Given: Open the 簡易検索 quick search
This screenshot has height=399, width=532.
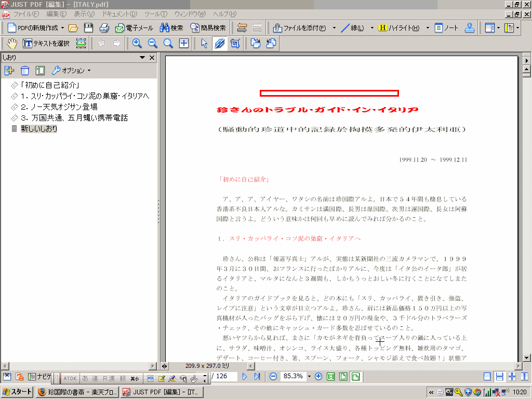Looking at the screenshot, I should pos(208,28).
